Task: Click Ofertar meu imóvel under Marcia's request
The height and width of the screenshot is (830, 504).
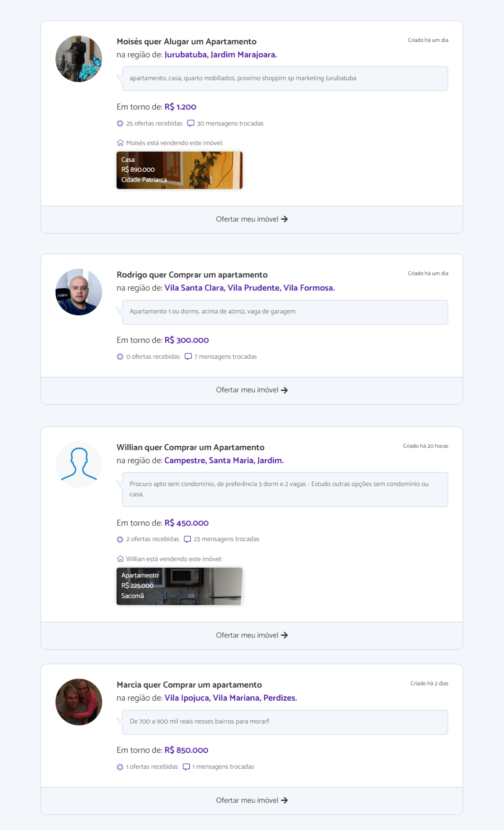Action: 252,800
